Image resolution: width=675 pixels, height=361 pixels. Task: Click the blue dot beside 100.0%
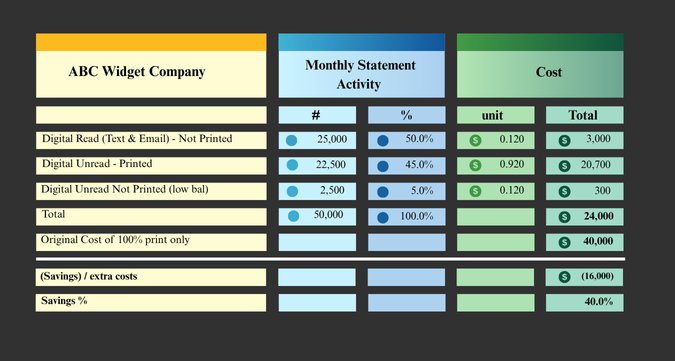[383, 217]
